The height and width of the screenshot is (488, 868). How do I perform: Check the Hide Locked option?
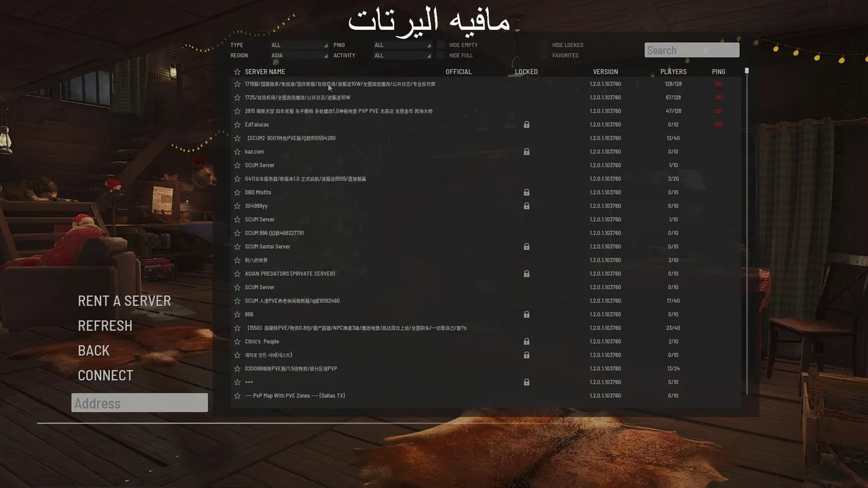pyautogui.click(x=544, y=45)
